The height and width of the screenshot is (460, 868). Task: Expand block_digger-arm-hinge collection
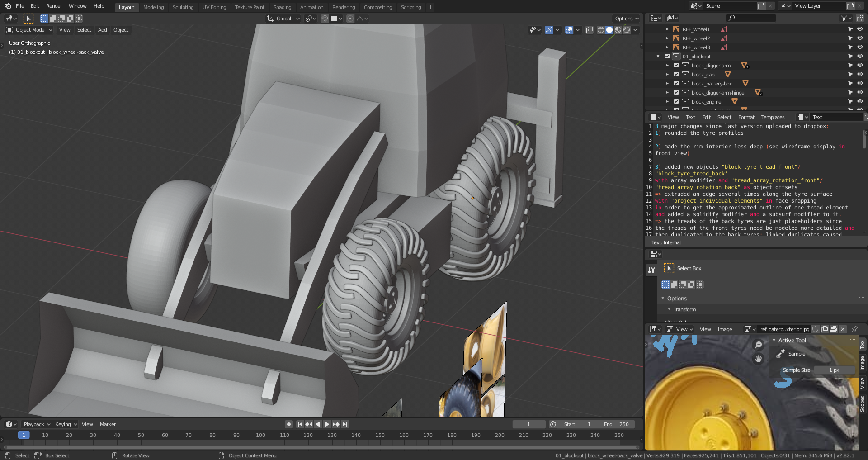pyautogui.click(x=667, y=93)
